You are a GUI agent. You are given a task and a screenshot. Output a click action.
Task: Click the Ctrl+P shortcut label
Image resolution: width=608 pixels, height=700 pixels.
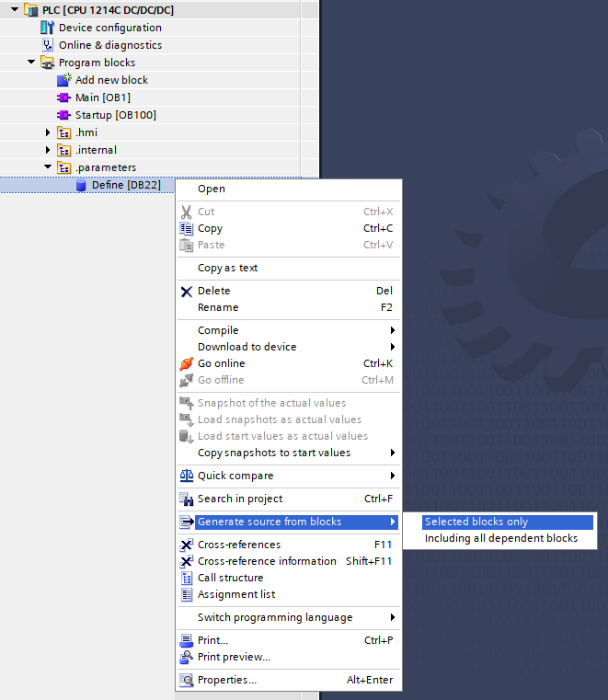[x=379, y=640]
